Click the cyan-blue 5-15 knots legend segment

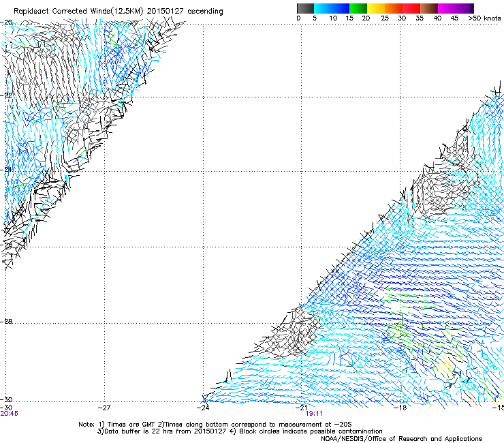[x=332, y=8]
